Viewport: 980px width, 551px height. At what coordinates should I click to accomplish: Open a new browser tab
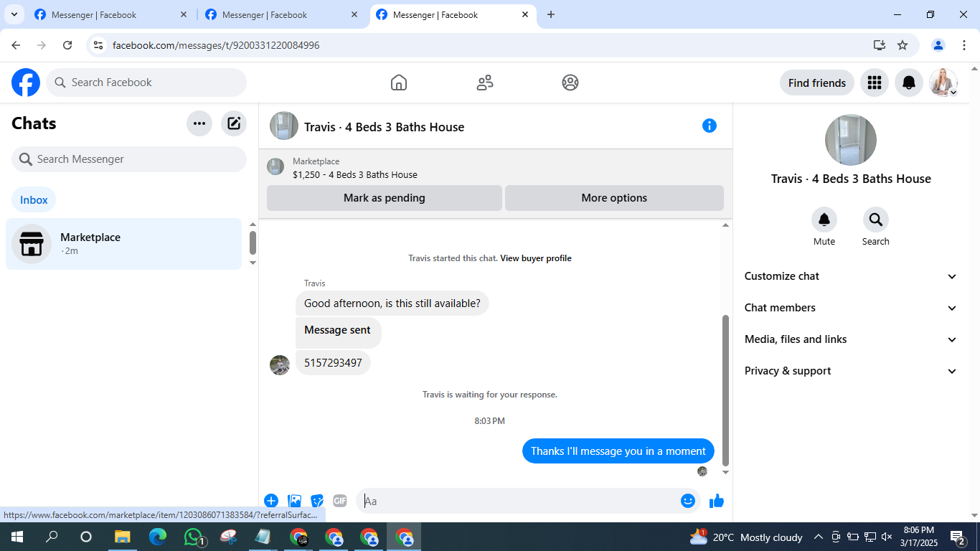pyautogui.click(x=550, y=14)
